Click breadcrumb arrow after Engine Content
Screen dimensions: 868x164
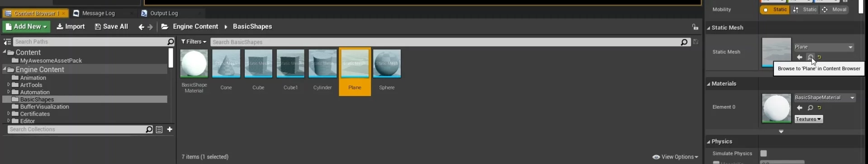click(x=226, y=27)
